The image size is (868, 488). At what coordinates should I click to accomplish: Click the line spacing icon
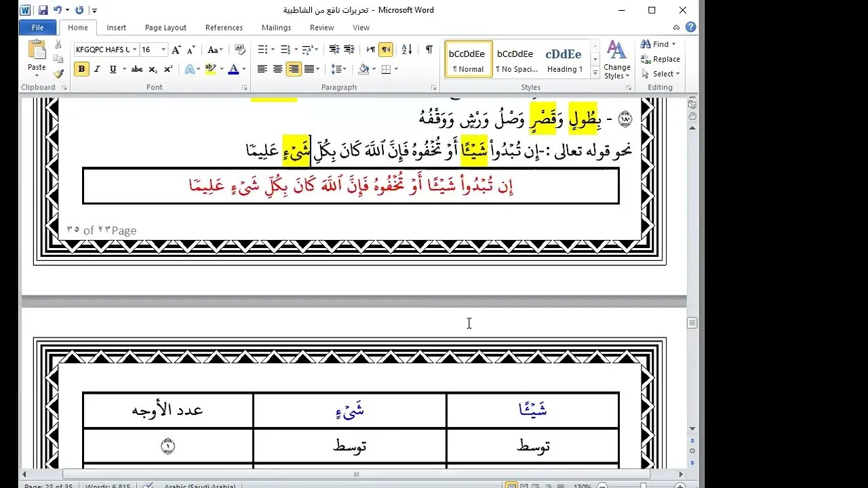(336, 69)
